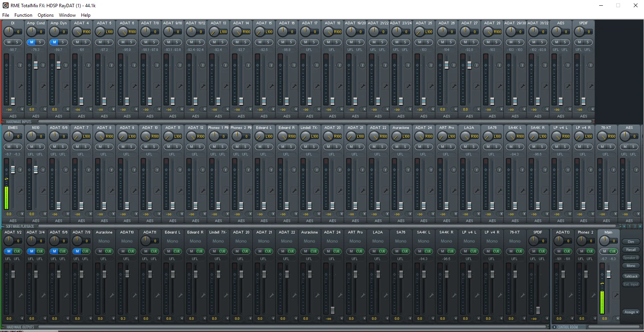Image resolution: width=644 pixels, height=332 pixels.
Task: Open settings wrench on DI input channel
Action: 20,86
